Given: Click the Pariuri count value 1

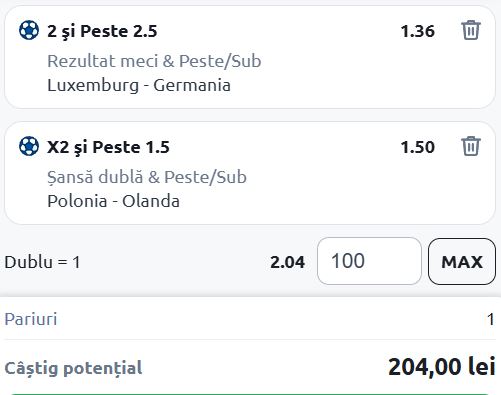Looking at the screenshot, I should (491, 319).
